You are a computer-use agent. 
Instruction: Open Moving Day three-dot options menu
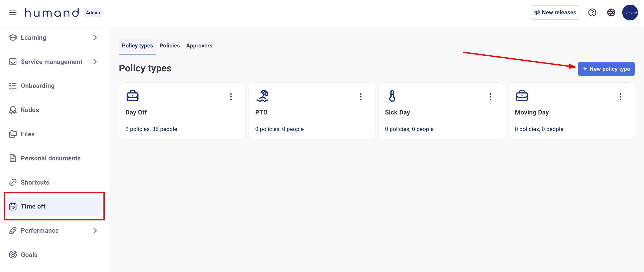(620, 97)
